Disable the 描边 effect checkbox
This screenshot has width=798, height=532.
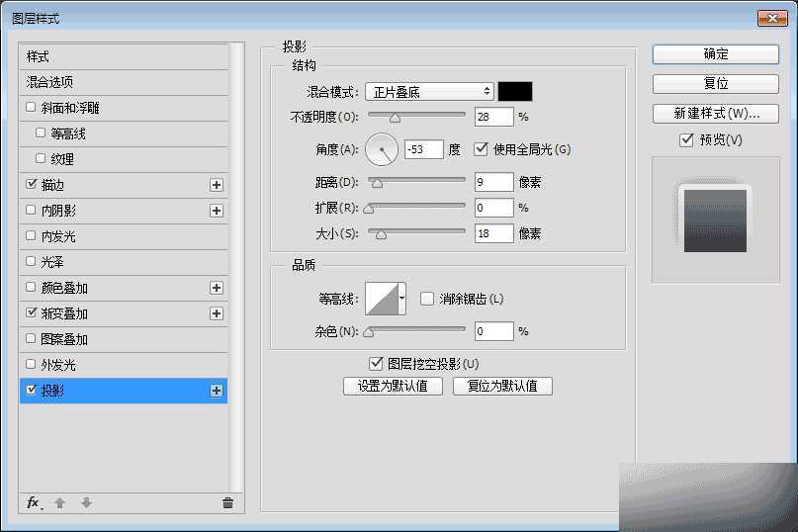pos(31,184)
